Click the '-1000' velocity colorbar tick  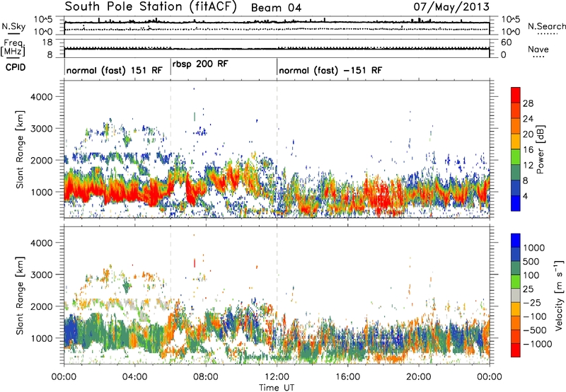pos(537,344)
